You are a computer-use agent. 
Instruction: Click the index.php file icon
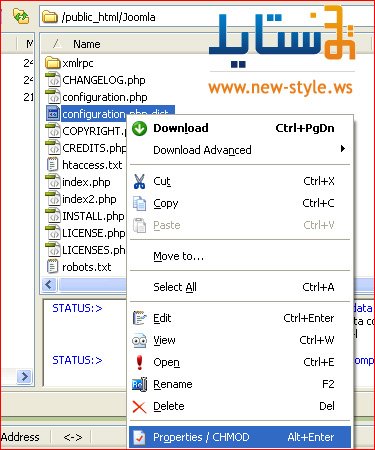[52, 182]
